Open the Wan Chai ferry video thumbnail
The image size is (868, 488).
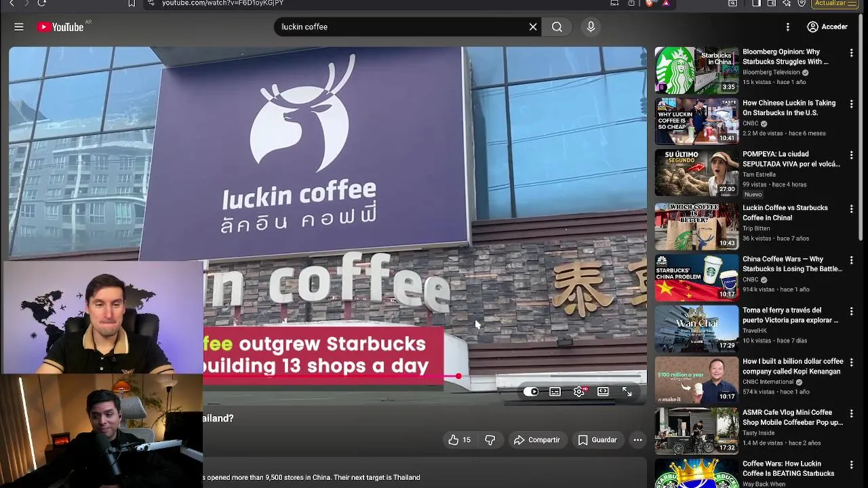coord(696,329)
